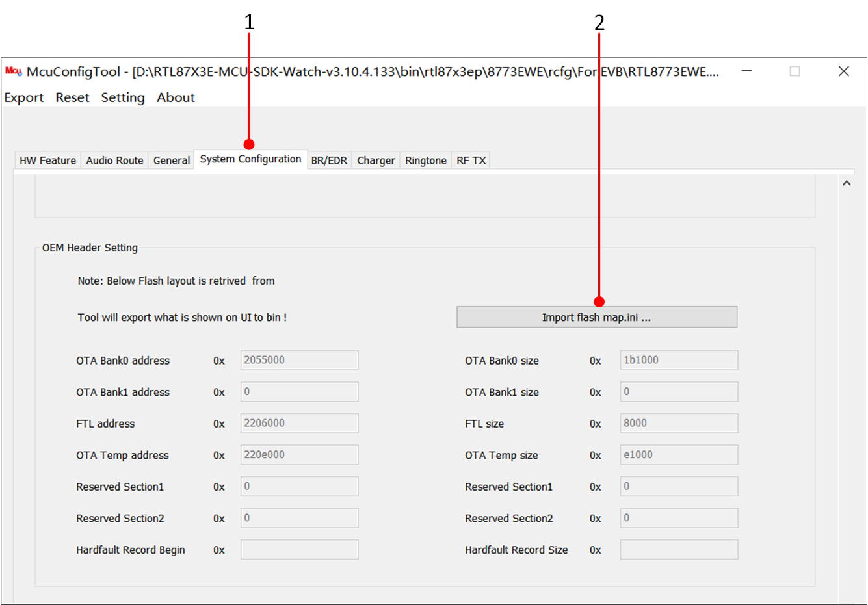Switch to the RF TX tab
Viewport: 868px width, 605px height.
point(470,160)
